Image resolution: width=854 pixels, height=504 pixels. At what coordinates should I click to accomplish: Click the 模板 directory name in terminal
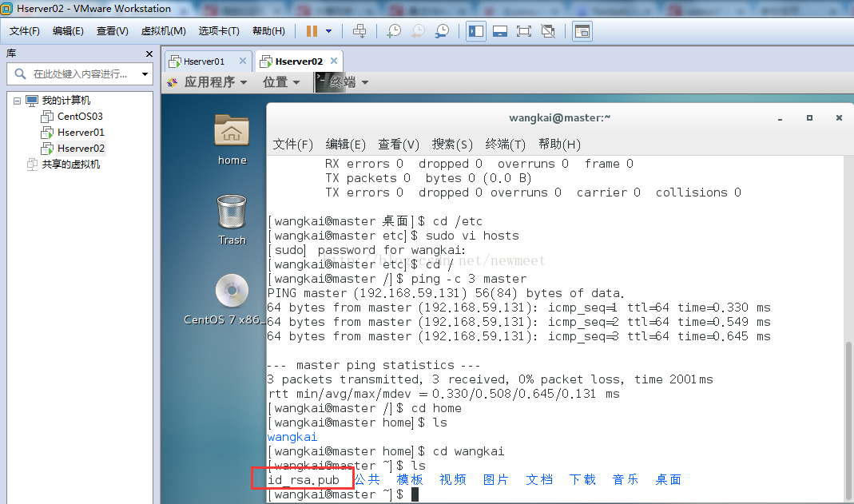click(x=410, y=479)
